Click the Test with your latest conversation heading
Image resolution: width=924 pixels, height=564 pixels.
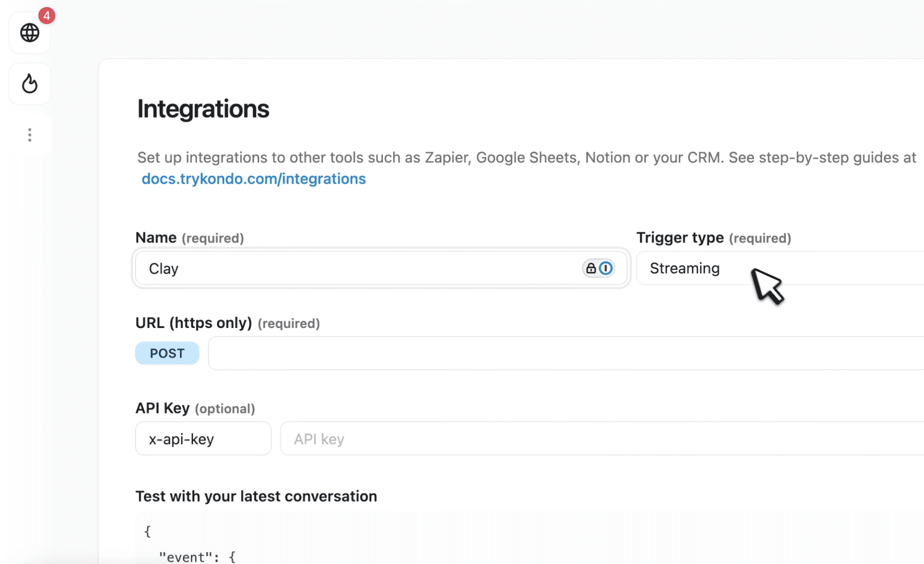click(x=256, y=496)
